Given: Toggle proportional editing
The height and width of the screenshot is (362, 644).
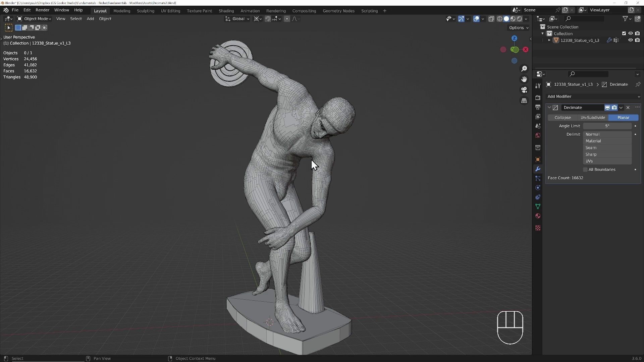Looking at the screenshot, I should pyautogui.click(x=287, y=19).
